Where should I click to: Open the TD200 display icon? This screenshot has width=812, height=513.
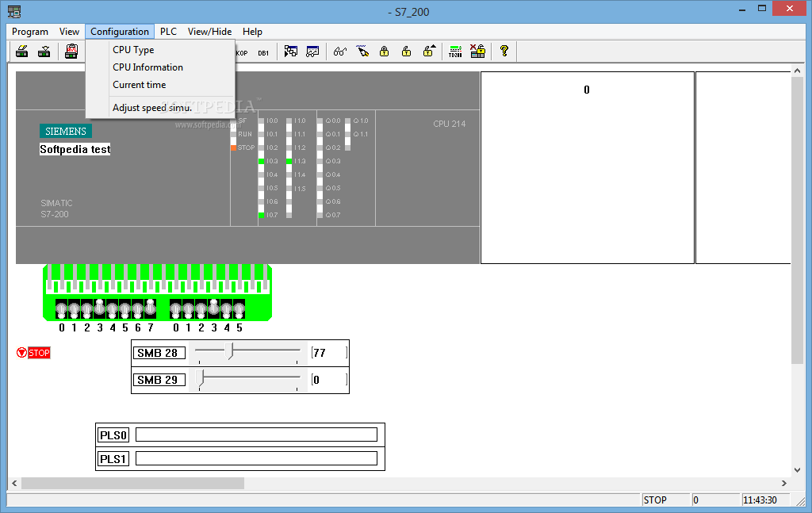455,52
